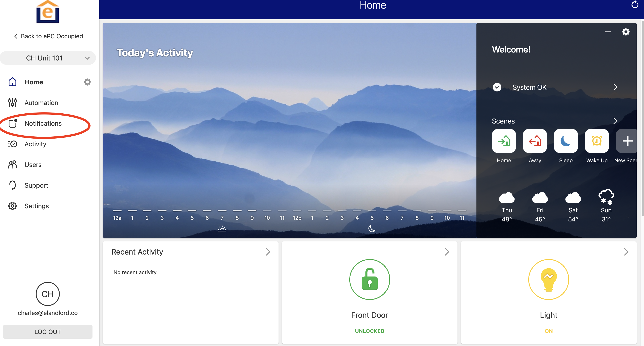The image size is (644, 346).
Task: Go to the Automation section
Action: click(41, 103)
